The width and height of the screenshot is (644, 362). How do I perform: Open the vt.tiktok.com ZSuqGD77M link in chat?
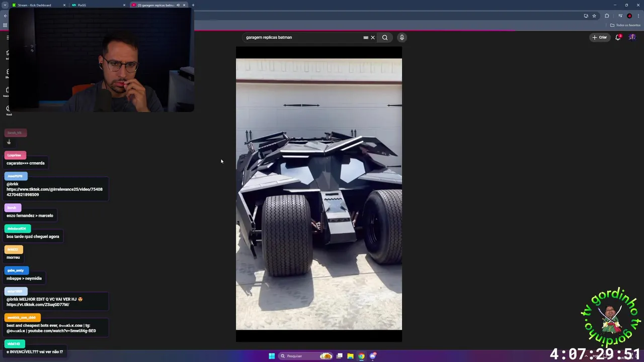click(38, 305)
